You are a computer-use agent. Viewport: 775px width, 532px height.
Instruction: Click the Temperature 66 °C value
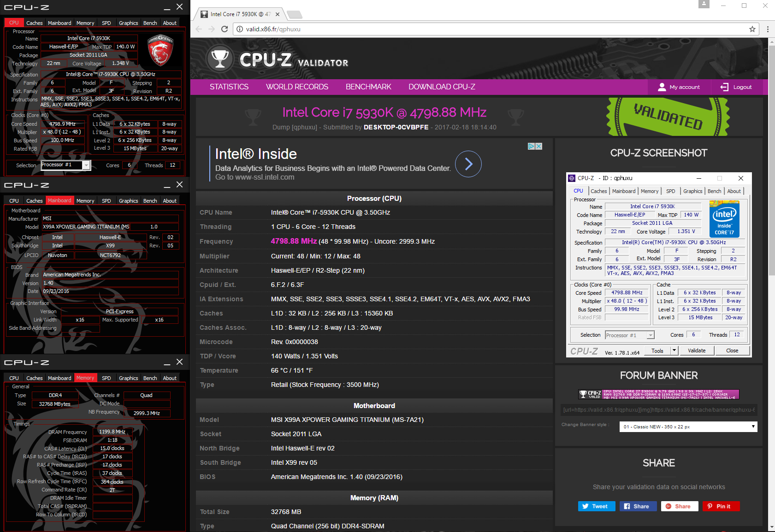tap(291, 370)
